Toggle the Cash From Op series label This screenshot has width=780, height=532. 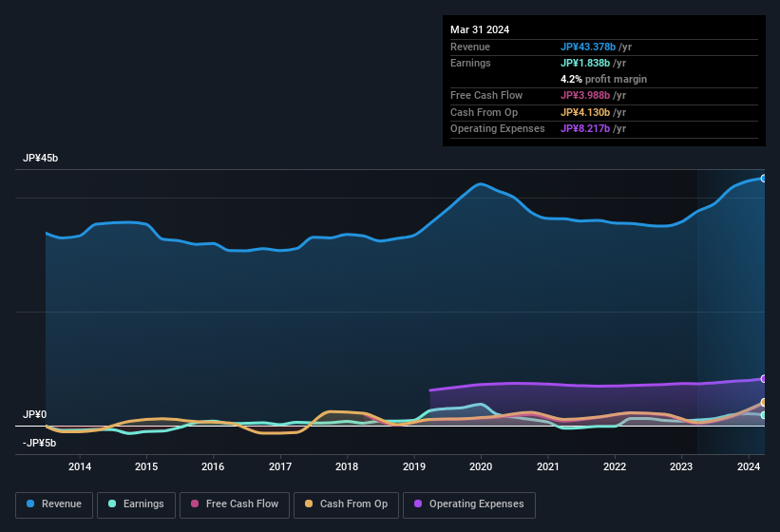[352, 504]
